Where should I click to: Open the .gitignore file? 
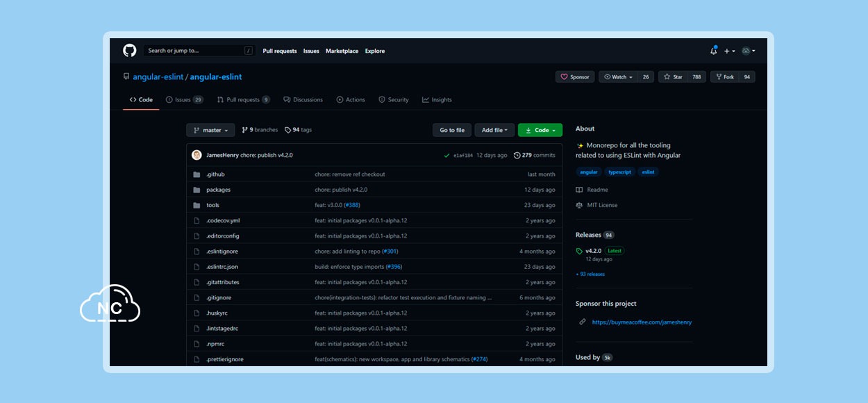click(x=219, y=297)
